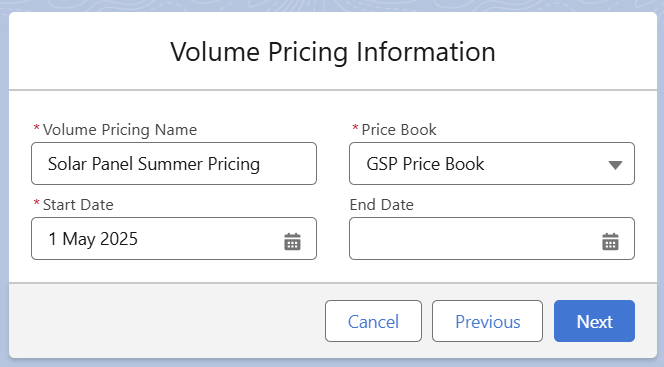Screen dimensions: 664x367
Task: Click the End Date field label
Action: click(382, 205)
